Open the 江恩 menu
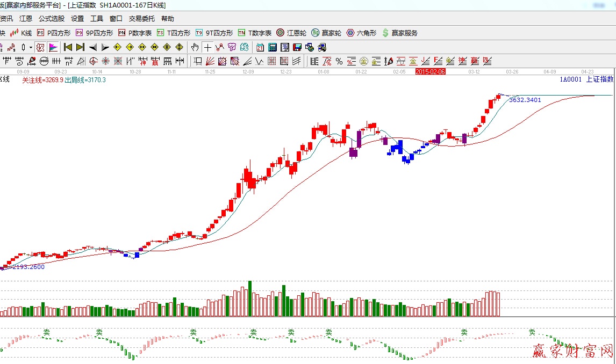Image resolution: width=616 pixels, height=364 pixels. tap(26, 19)
